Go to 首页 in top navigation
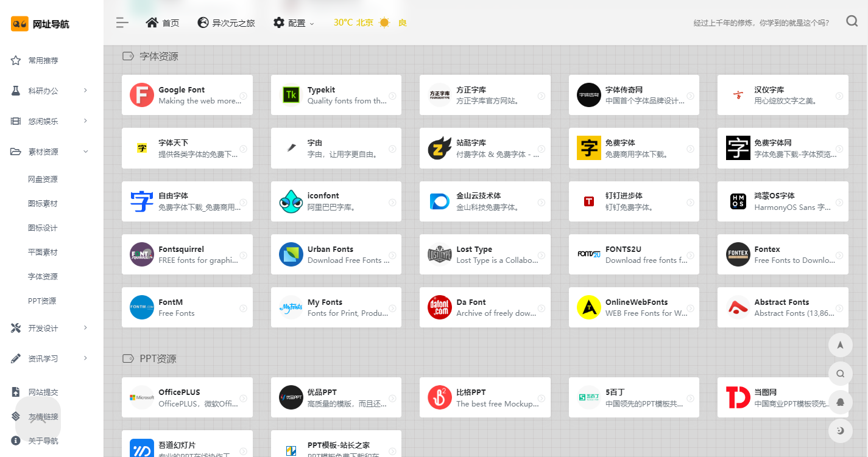Screen dimensions: 868x457 163,23
